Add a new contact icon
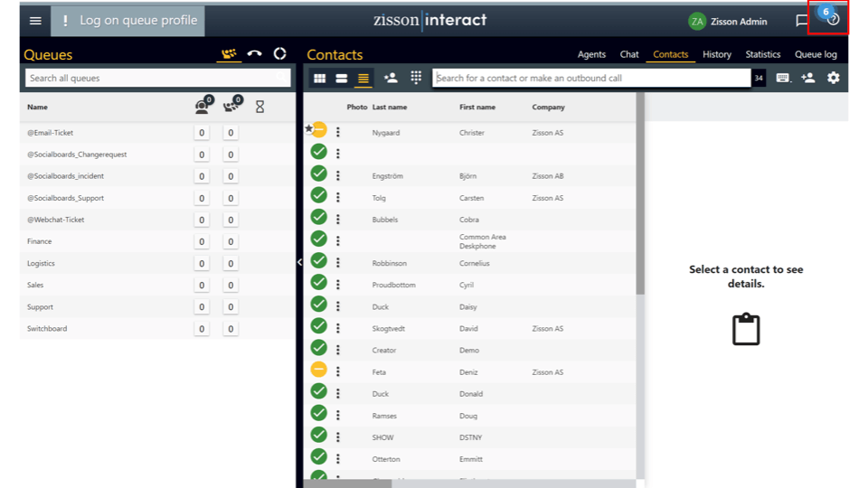 [808, 78]
